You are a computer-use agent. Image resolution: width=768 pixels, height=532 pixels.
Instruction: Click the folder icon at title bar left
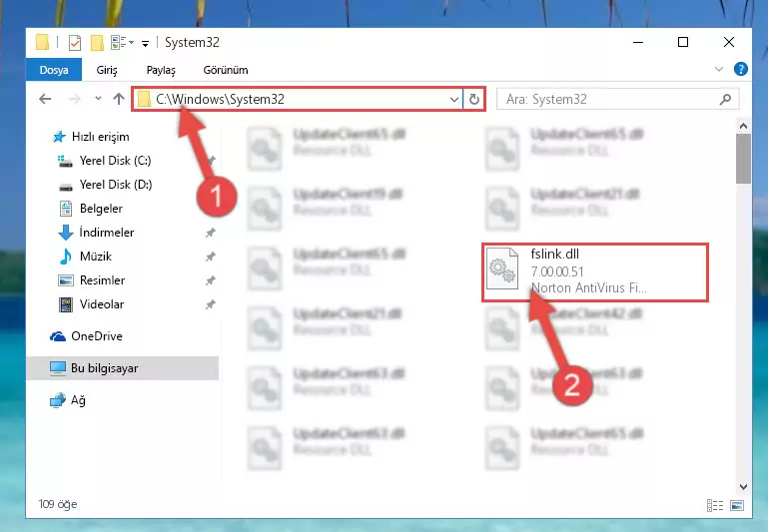43,43
